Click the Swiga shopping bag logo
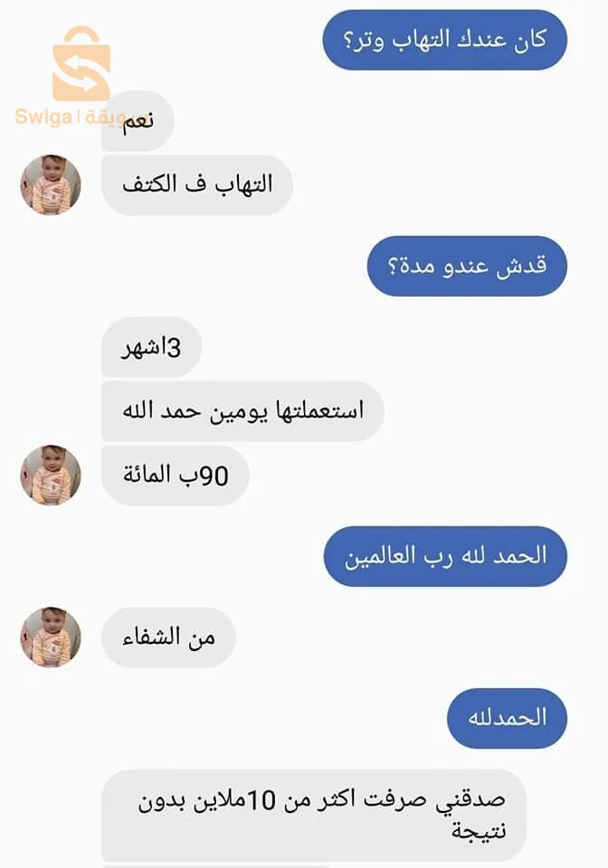 tap(81, 63)
